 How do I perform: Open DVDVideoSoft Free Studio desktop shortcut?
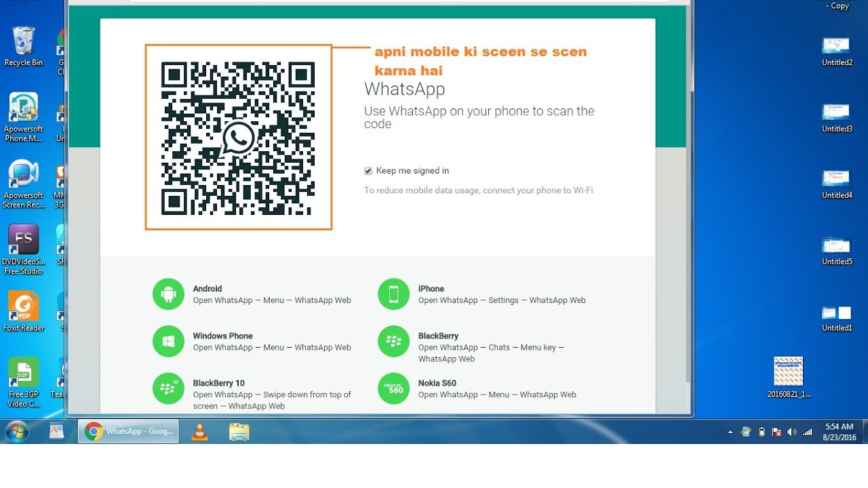click(23, 250)
